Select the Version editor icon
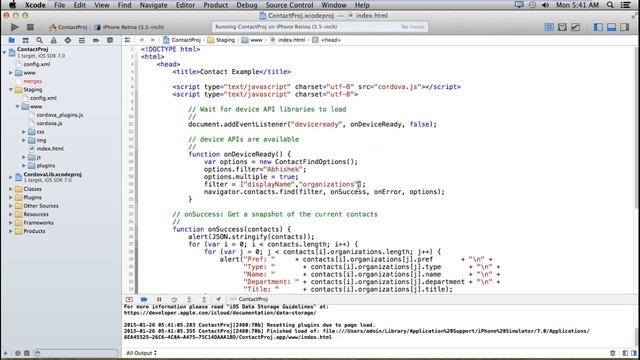Viewport: 640px width, 360px height. click(x=576, y=27)
